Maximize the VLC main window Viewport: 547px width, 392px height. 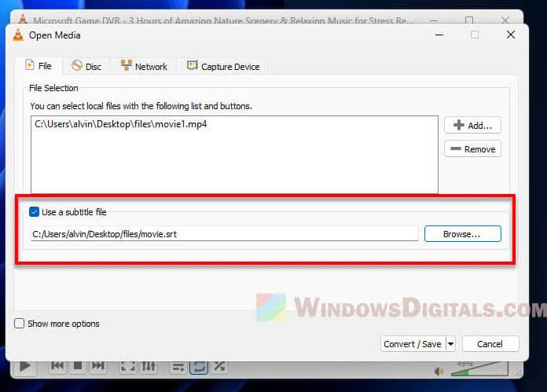click(x=469, y=20)
